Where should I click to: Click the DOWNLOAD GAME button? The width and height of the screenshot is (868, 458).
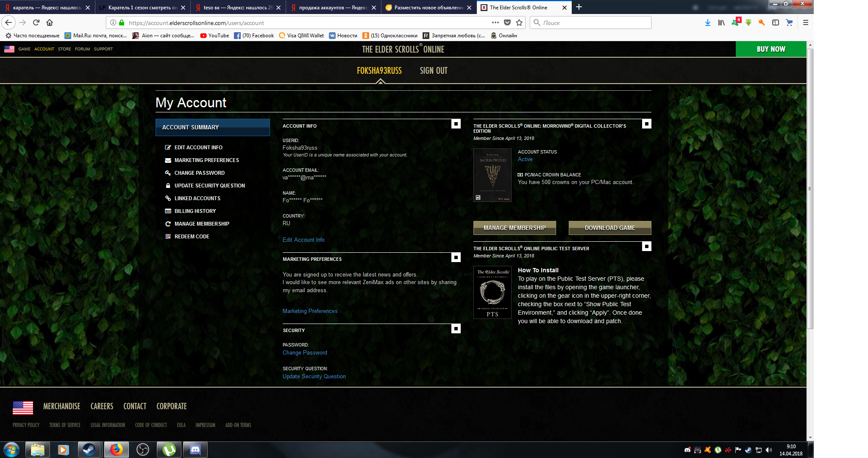[610, 228]
